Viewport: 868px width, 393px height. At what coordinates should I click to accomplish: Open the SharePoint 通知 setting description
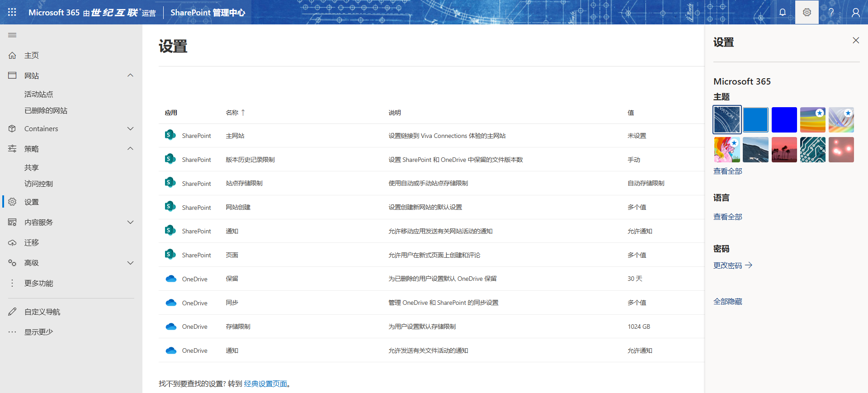point(440,231)
